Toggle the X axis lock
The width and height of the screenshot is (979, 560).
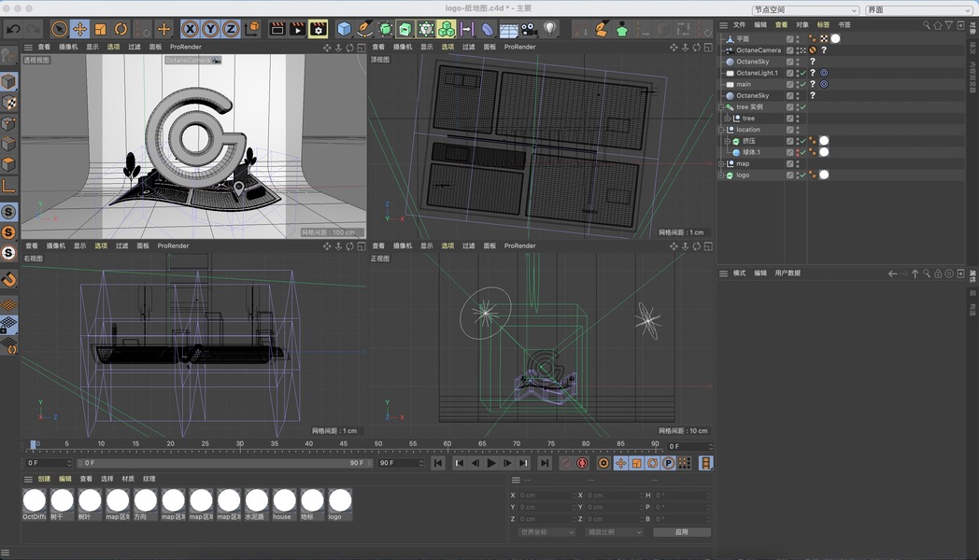(x=190, y=29)
